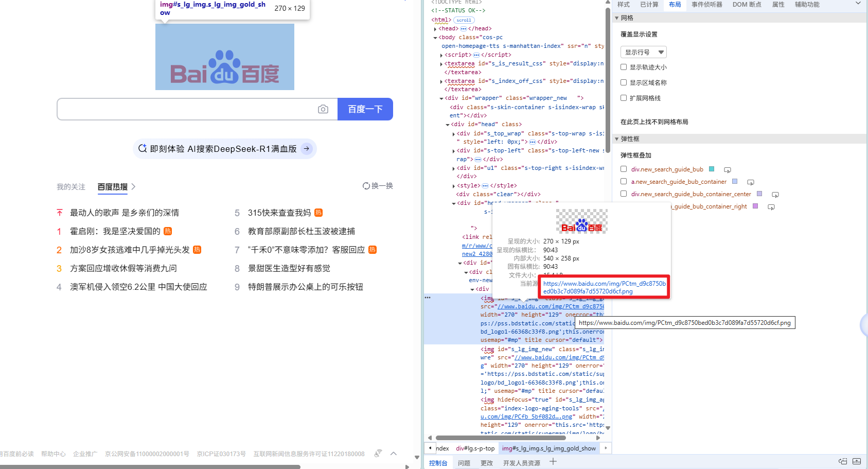Collapse the 网格 section
Screen dimensions: 868x469
click(x=617, y=18)
